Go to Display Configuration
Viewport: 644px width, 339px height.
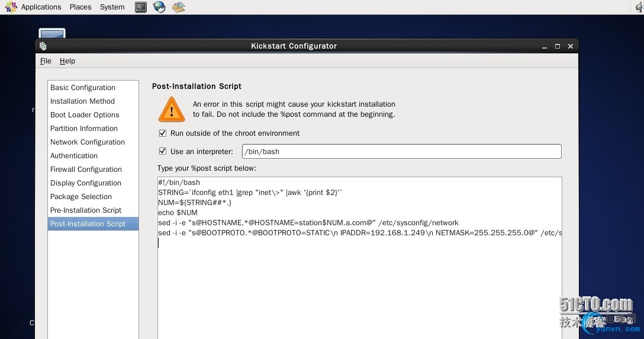tap(94, 183)
